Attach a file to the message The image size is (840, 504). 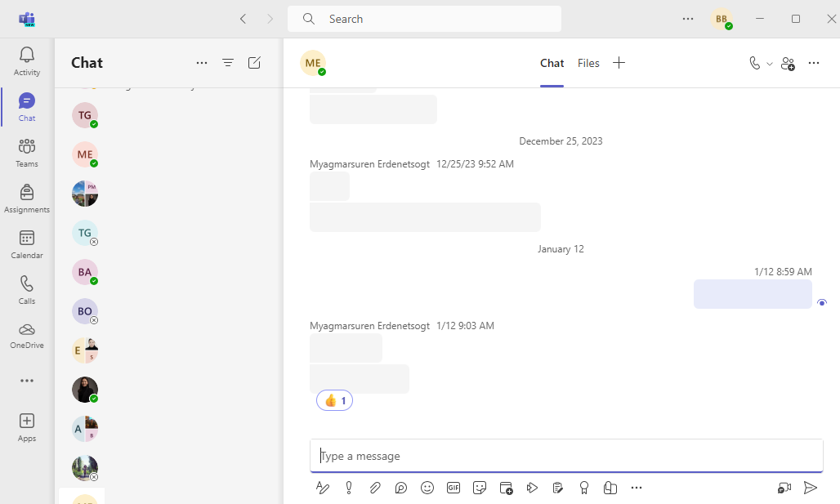point(375,488)
